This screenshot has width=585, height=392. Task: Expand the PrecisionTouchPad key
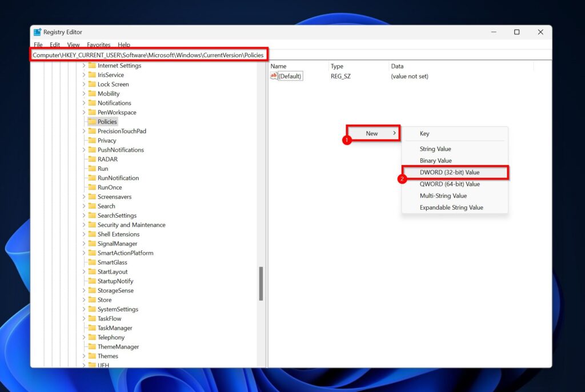point(84,131)
